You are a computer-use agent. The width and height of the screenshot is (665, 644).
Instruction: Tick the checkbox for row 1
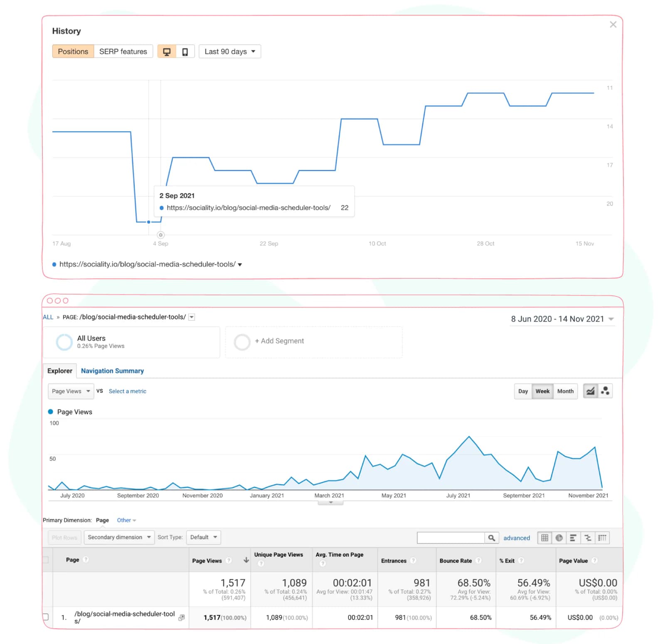click(x=45, y=617)
